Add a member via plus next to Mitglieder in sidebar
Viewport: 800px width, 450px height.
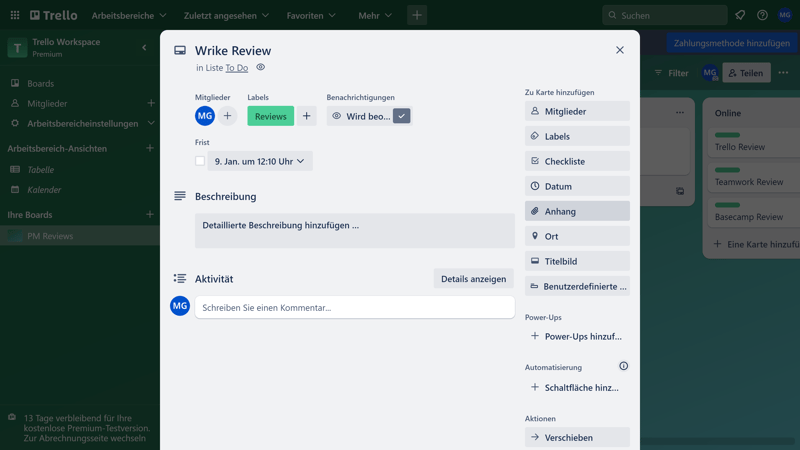coord(151,103)
